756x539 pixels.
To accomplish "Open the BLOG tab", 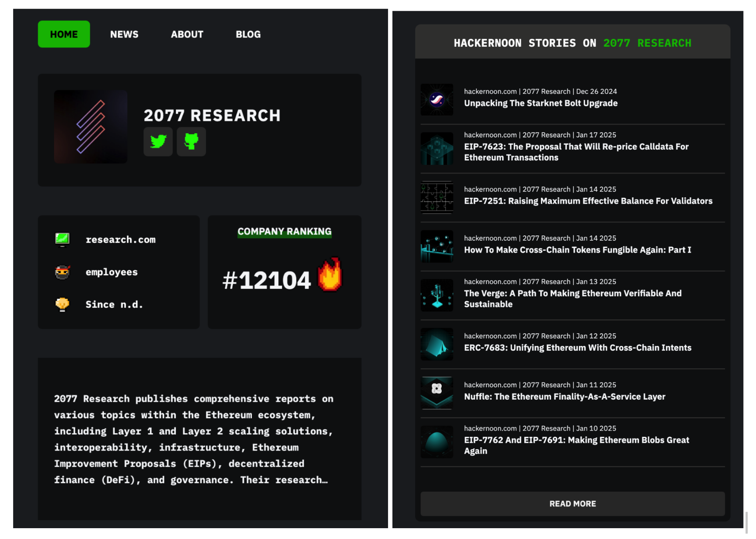I will click(248, 34).
